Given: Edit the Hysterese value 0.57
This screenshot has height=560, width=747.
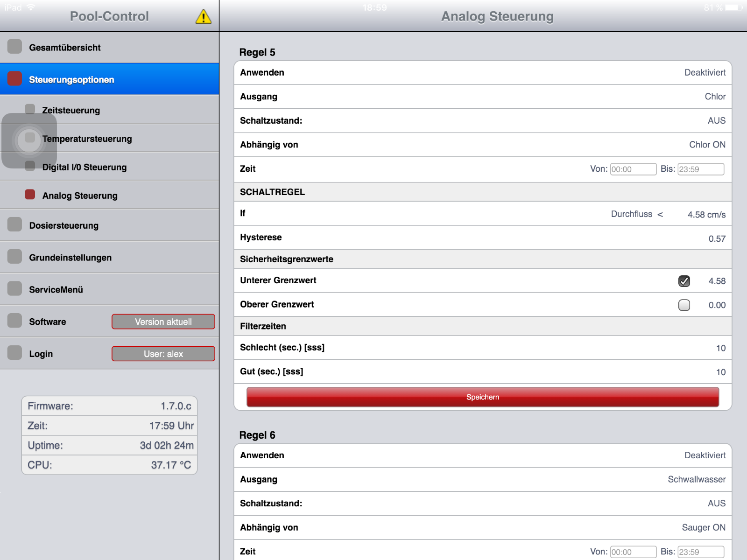Looking at the screenshot, I should point(717,238).
